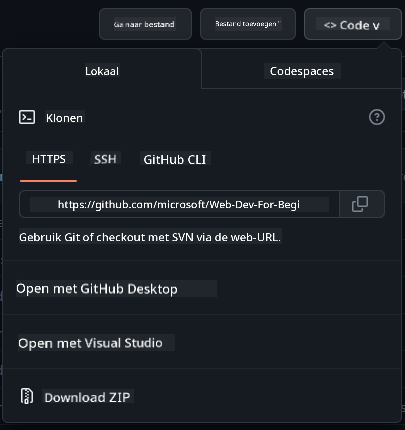Select the Lokaal tab
Image resolution: width=405 pixels, height=430 pixels.
(x=102, y=71)
